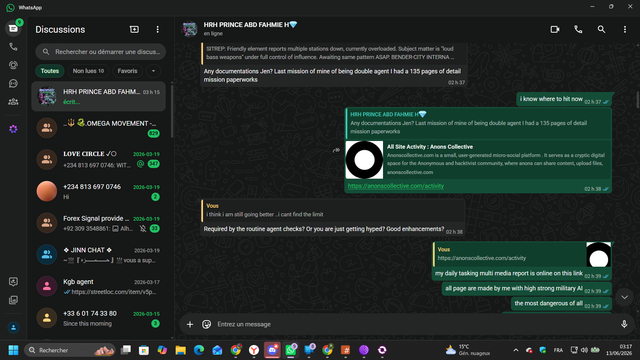Open the weather widget in taskbar

click(468, 350)
